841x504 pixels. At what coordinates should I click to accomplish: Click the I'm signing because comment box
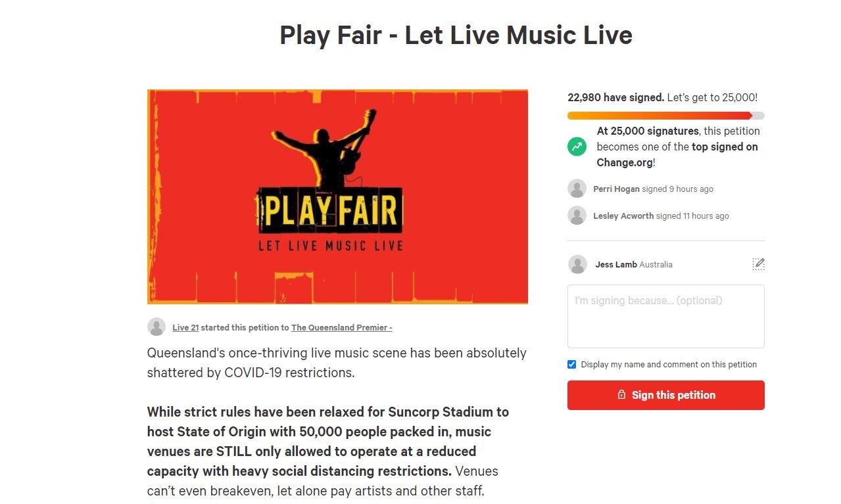[665, 315]
